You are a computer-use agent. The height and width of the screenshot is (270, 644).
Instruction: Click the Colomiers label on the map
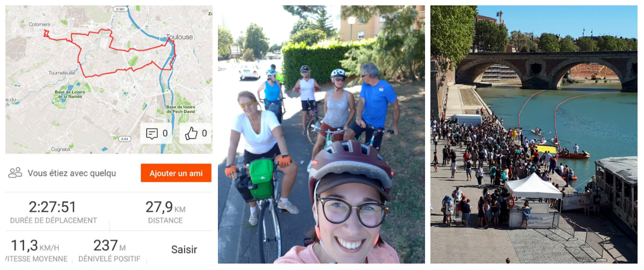[x=40, y=24]
